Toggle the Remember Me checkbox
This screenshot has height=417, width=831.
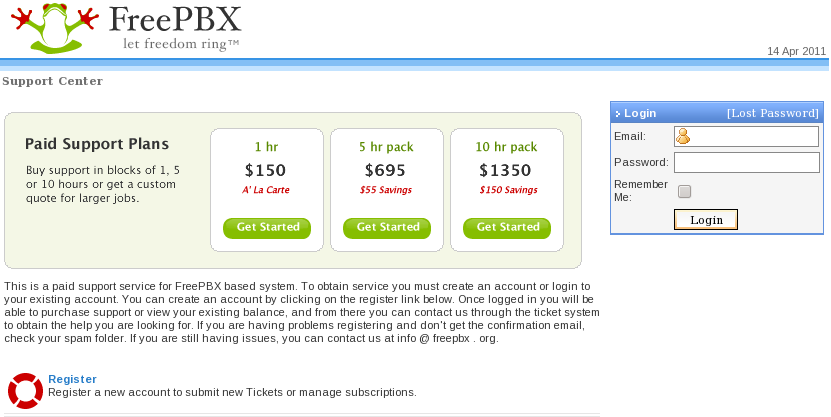coord(684,191)
